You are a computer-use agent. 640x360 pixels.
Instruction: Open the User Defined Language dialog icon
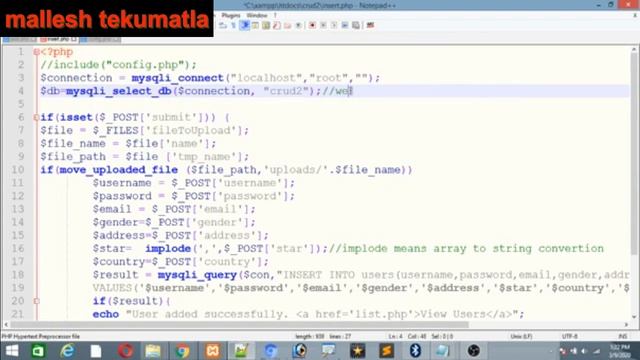[x=255, y=25]
